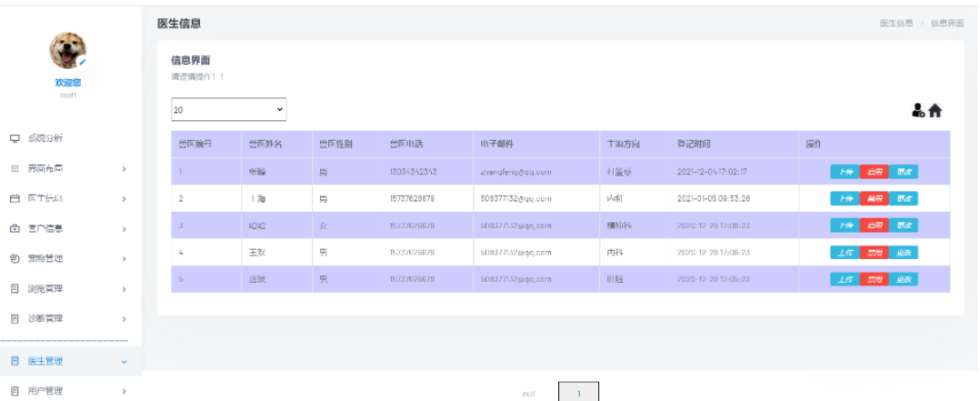Click the red button in row 1
The image size is (980, 401).
(x=875, y=172)
